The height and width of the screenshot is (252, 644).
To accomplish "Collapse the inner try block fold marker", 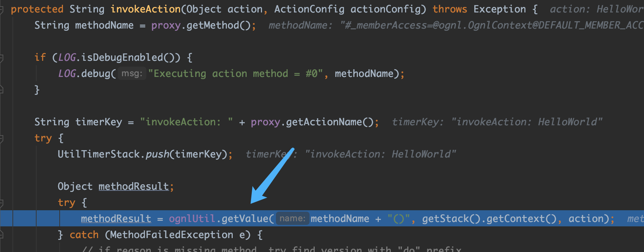I will pyautogui.click(x=1, y=203).
